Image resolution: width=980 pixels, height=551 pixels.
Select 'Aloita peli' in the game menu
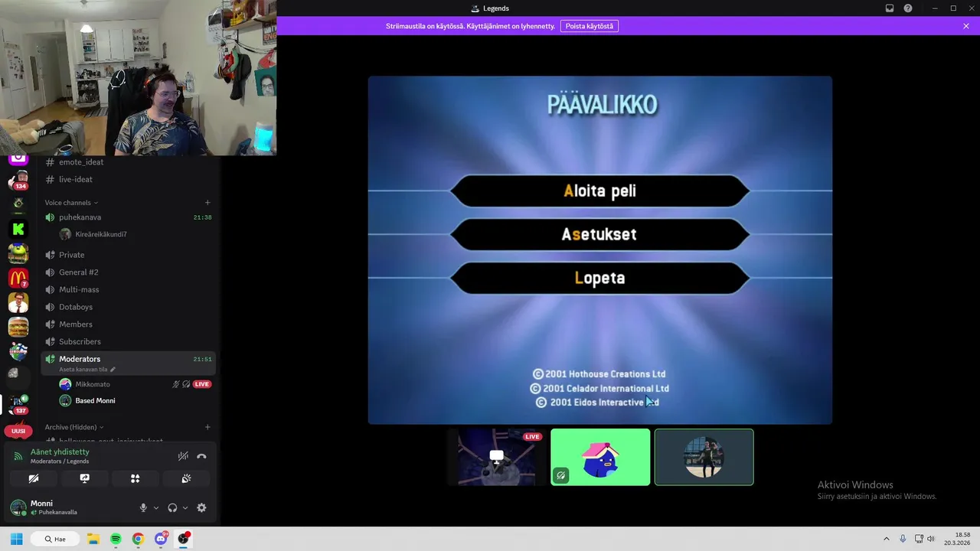click(599, 191)
